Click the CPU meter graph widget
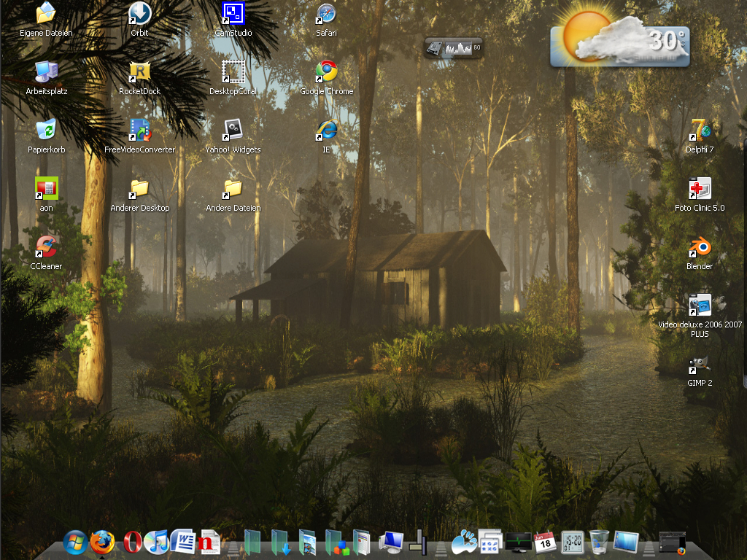Screen dimensions: 747x560 [x=454, y=47]
